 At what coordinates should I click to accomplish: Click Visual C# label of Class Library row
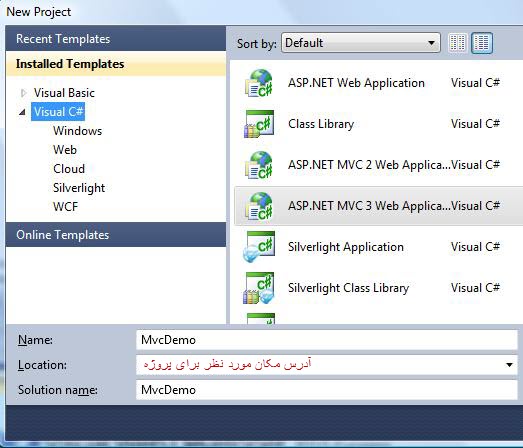[x=475, y=124]
